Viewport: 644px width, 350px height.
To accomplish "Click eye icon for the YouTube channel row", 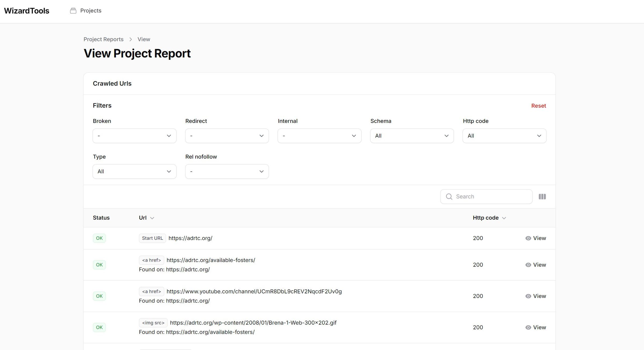I will (528, 296).
